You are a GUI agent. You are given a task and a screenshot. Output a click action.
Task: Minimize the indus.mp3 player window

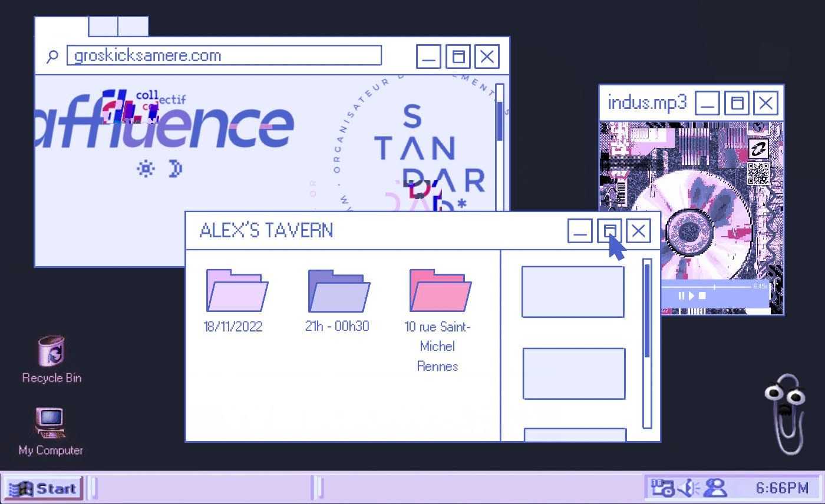pyautogui.click(x=707, y=103)
